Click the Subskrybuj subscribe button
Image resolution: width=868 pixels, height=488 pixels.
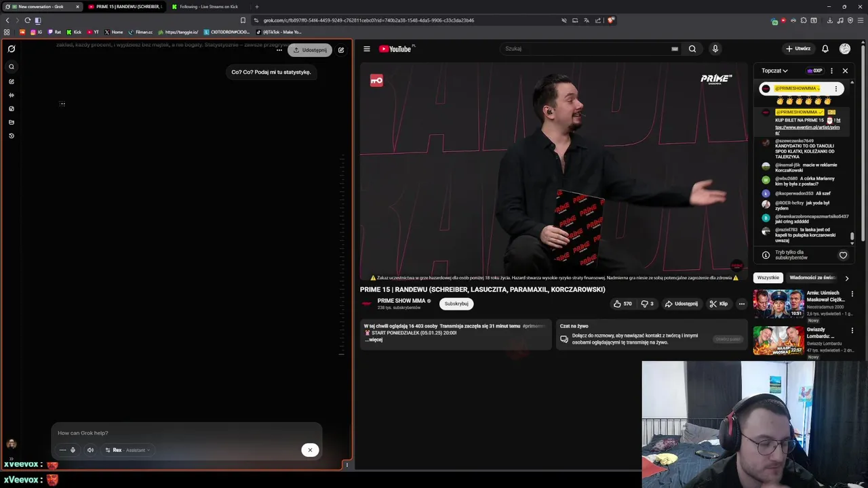point(456,304)
